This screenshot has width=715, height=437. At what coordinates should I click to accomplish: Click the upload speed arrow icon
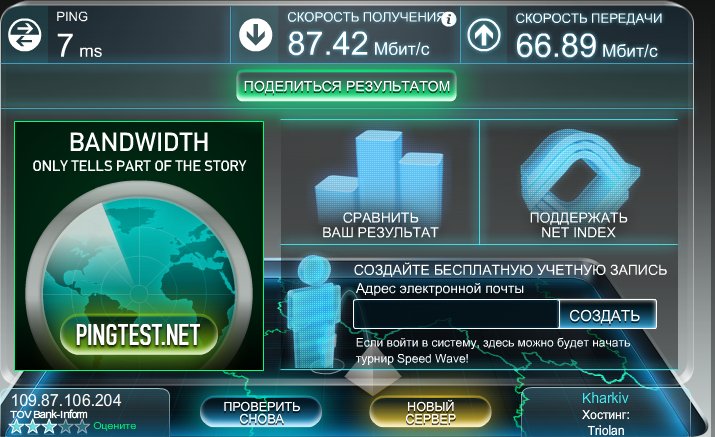[485, 35]
